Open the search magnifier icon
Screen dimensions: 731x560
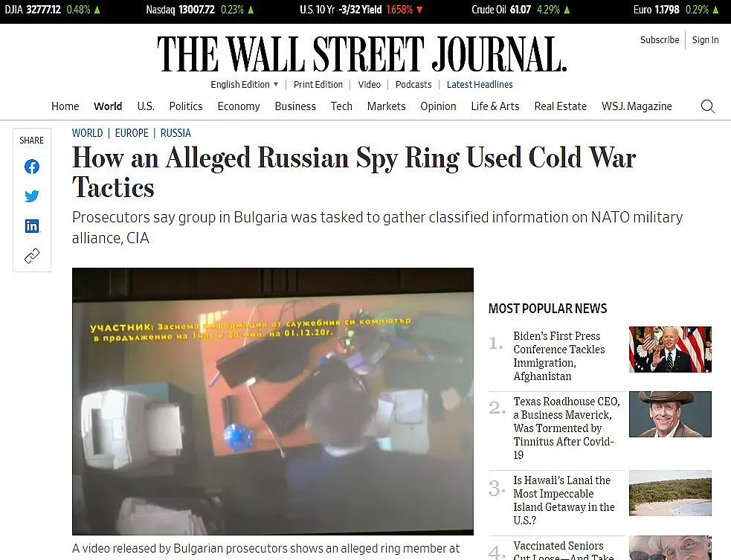point(708,106)
